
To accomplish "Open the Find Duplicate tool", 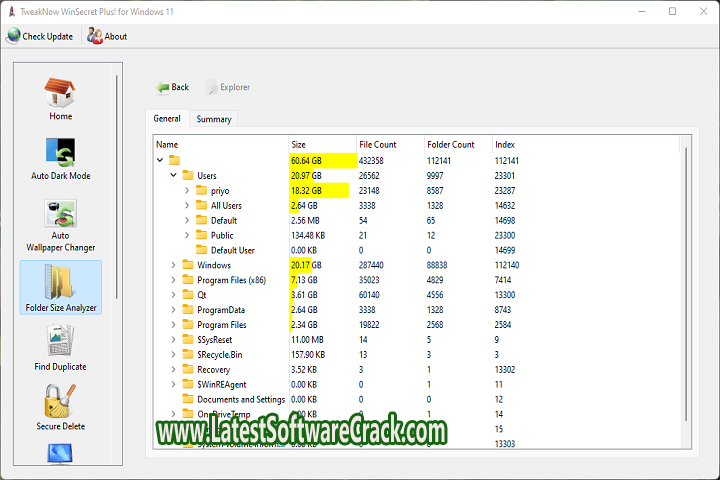I will (x=60, y=341).
